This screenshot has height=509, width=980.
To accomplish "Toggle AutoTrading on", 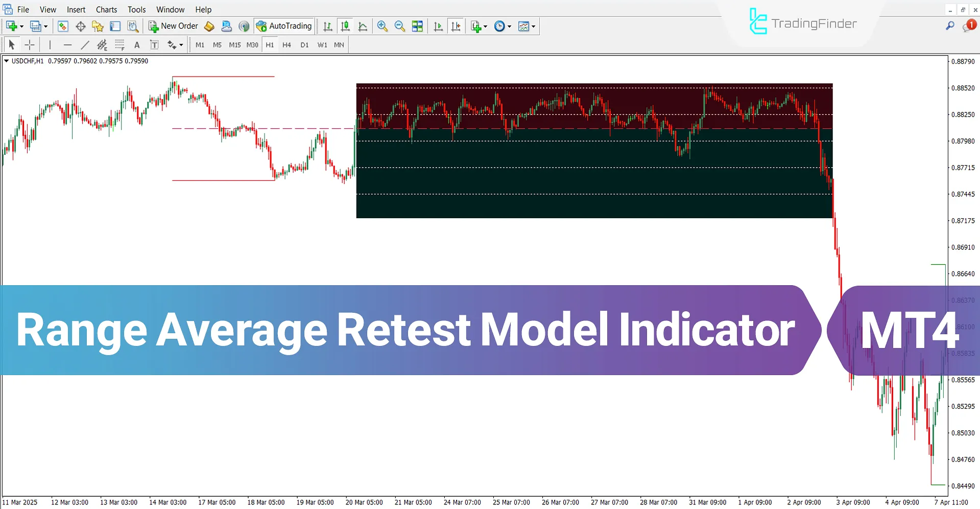I will pos(284,26).
